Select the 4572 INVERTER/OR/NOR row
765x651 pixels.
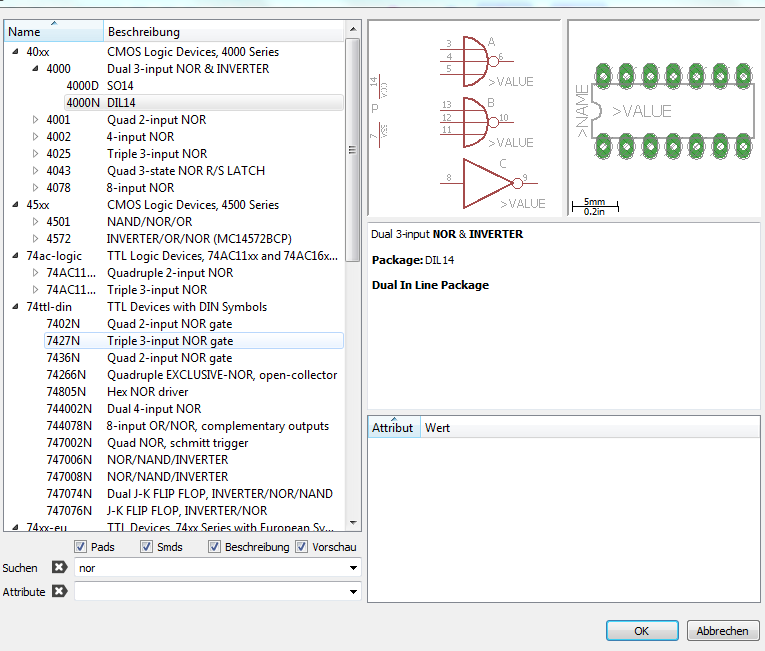(x=194, y=239)
